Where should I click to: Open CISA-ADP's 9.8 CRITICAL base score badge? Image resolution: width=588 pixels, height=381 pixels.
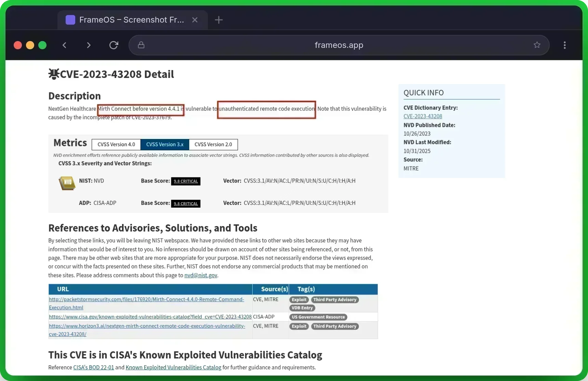click(186, 203)
